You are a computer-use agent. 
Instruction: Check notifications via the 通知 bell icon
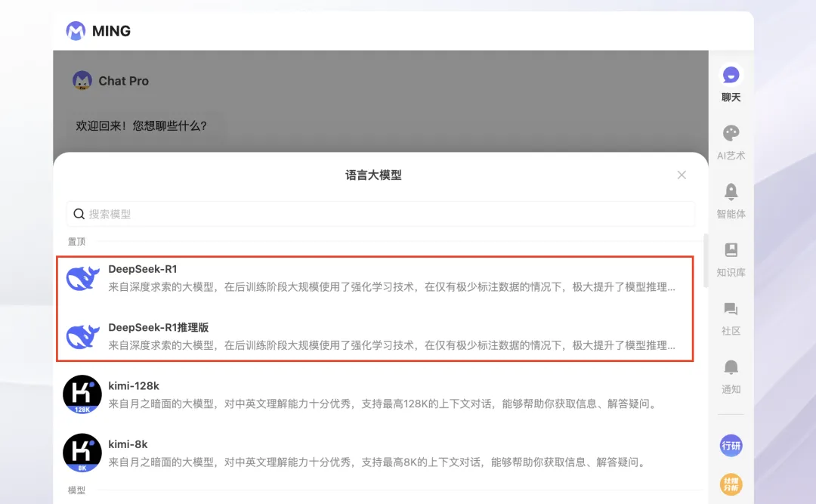point(730,373)
